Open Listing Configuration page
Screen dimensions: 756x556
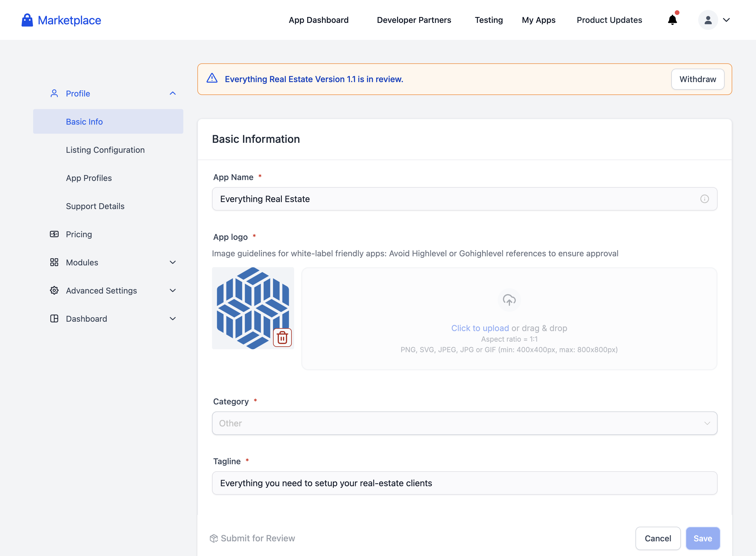[x=105, y=150]
